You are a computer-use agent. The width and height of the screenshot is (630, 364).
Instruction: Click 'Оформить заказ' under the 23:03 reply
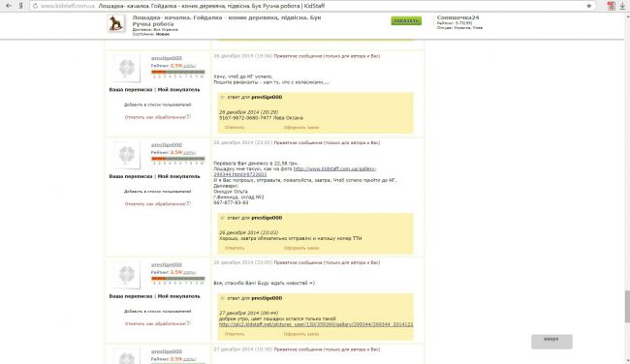(301, 248)
